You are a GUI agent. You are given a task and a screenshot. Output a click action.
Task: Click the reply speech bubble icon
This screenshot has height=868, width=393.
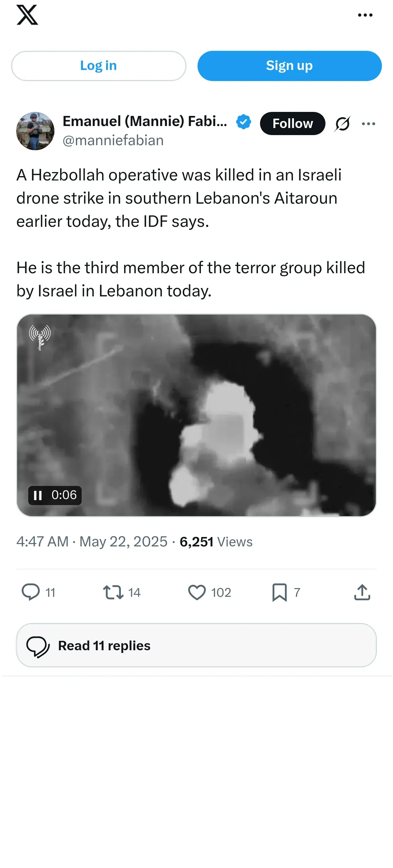(31, 592)
